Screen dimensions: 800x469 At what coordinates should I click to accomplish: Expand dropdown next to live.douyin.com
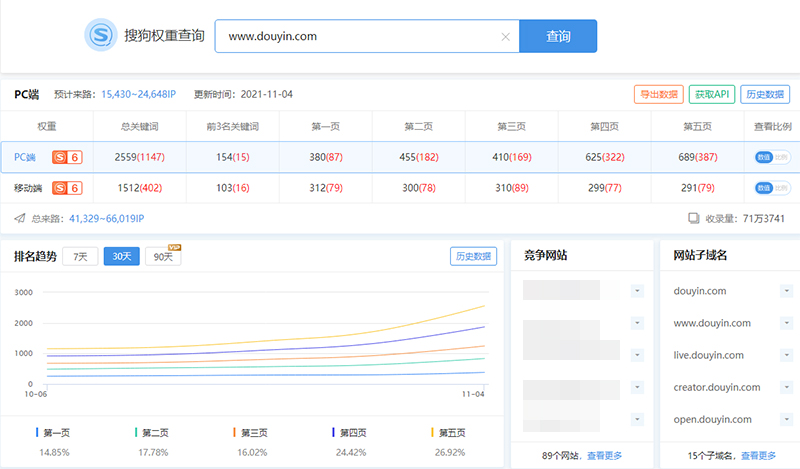tap(786, 355)
